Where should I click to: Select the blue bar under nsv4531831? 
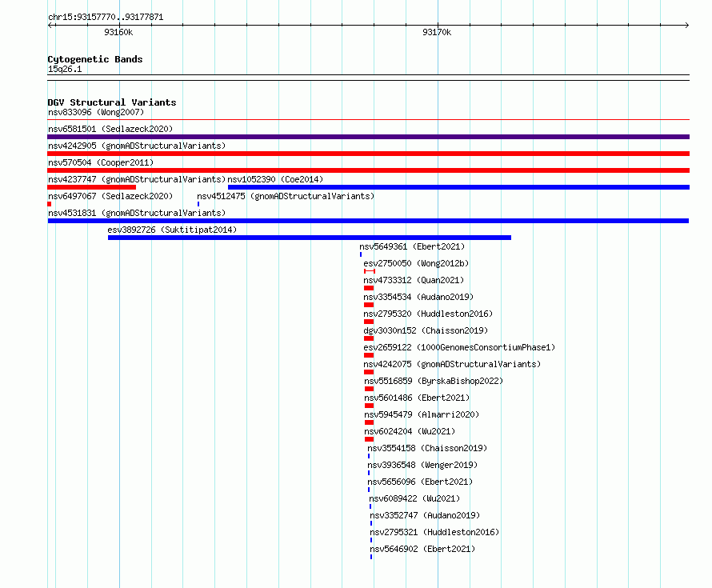pos(368,221)
